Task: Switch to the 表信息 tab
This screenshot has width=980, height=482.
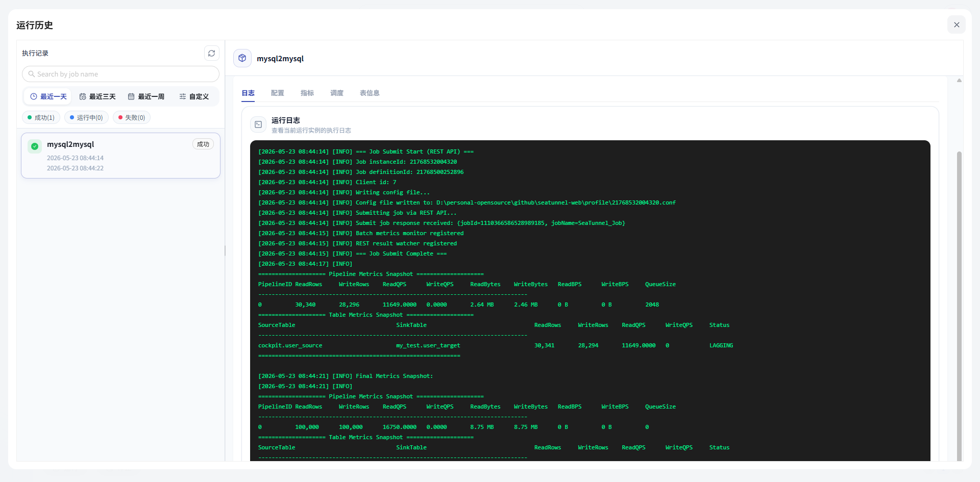Action: 370,93
